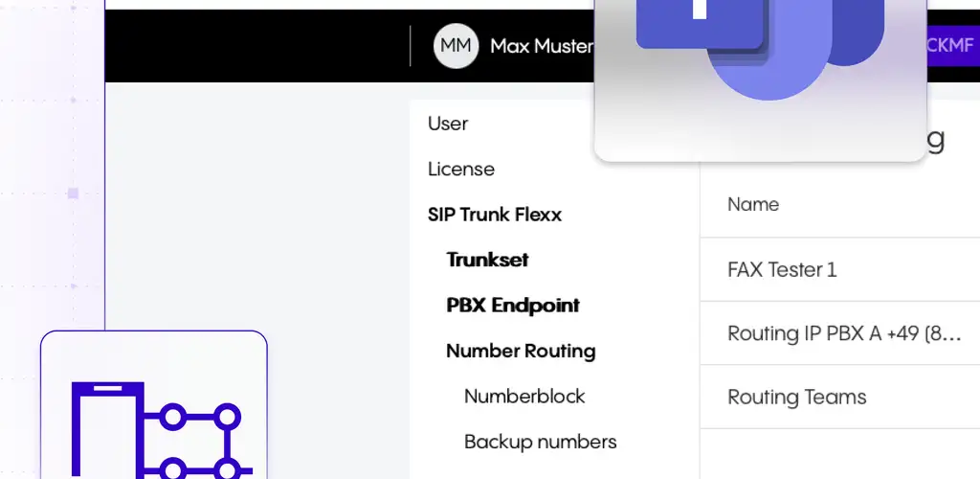
Task: Select Trunkset in the sidebar
Action: (x=487, y=260)
